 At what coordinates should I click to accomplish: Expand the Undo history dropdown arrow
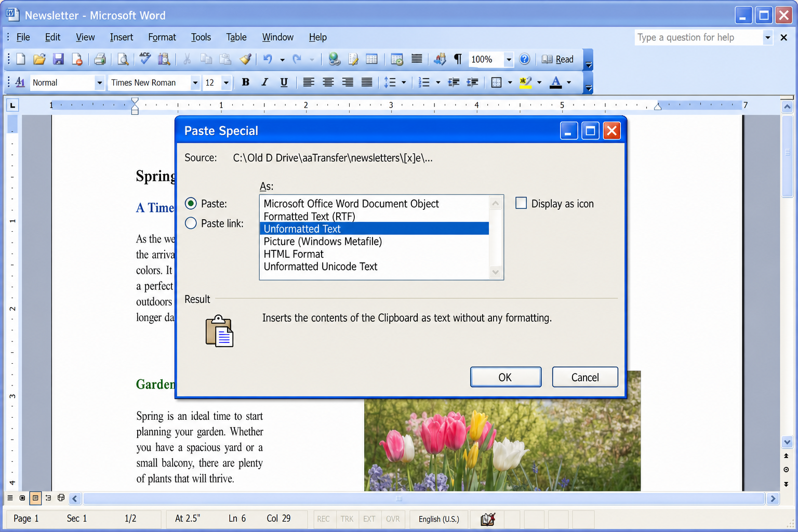(282, 59)
